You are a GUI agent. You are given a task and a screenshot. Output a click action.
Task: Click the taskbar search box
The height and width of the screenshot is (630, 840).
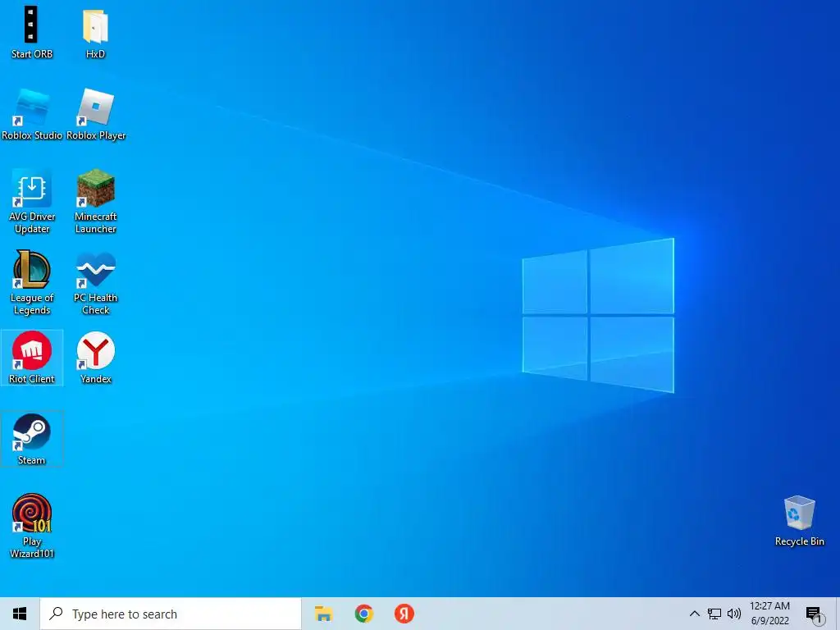[x=171, y=614]
